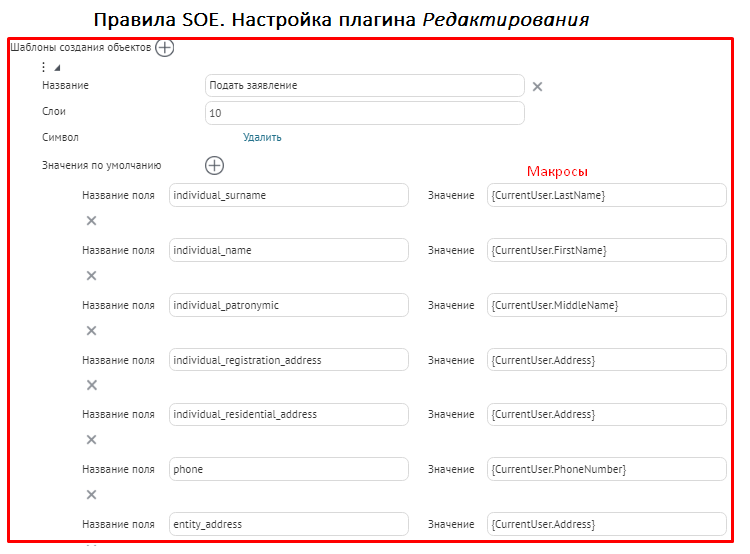750x554 pixels.
Task: Click the {CurrentUser.PhoneNumber} value field
Action: pos(606,469)
